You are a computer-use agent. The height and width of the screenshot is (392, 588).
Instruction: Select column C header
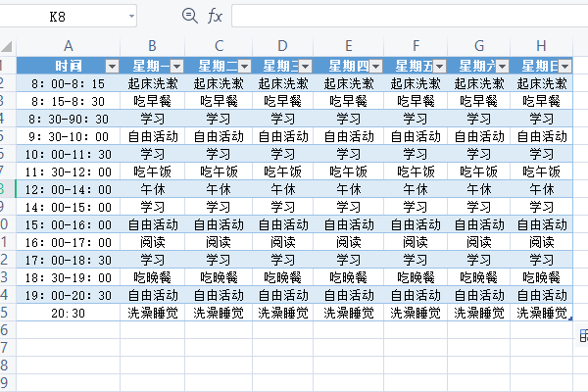click(219, 46)
